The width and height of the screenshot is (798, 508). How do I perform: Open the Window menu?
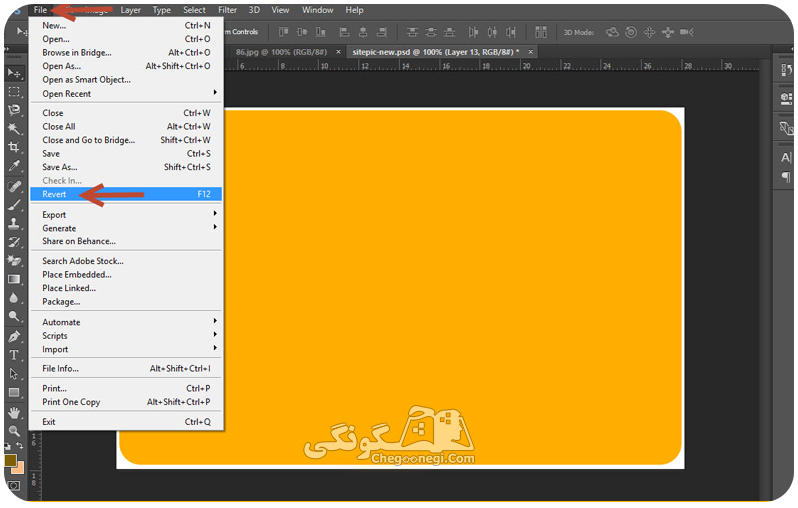pyautogui.click(x=318, y=10)
